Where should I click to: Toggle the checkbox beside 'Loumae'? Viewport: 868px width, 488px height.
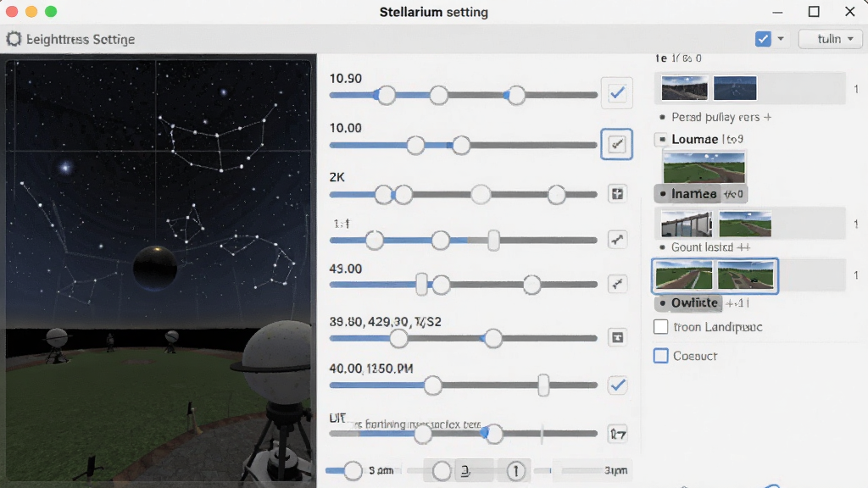pos(662,139)
